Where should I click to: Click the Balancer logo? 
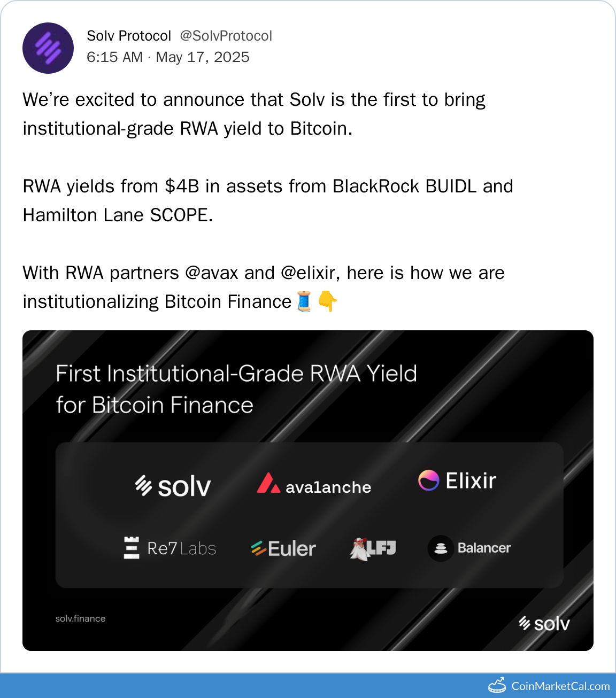click(x=469, y=548)
